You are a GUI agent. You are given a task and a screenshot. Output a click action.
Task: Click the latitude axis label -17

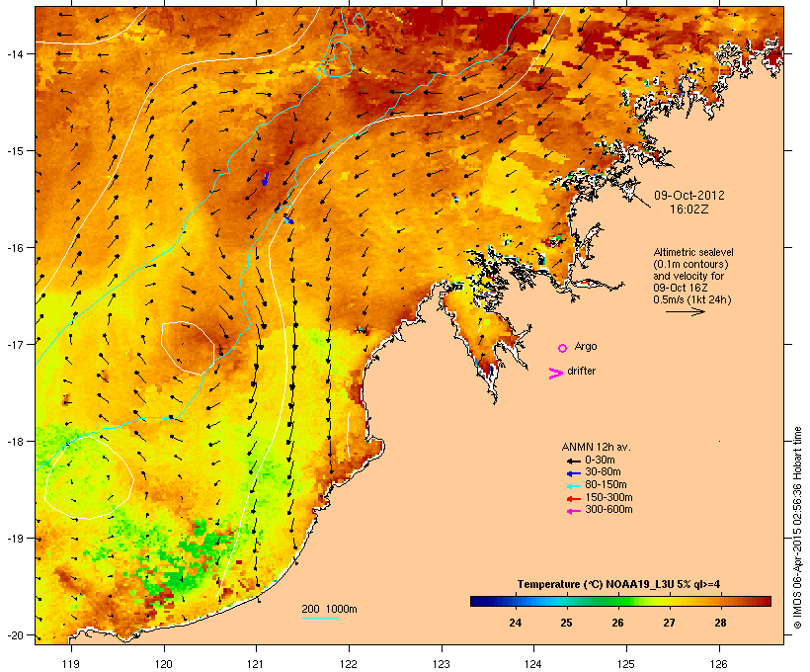(14, 344)
